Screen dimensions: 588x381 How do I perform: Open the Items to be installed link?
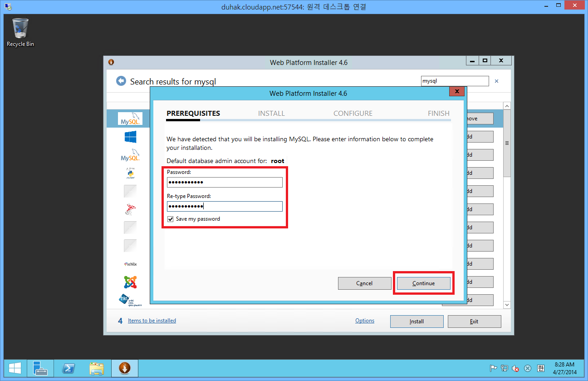tap(152, 321)
